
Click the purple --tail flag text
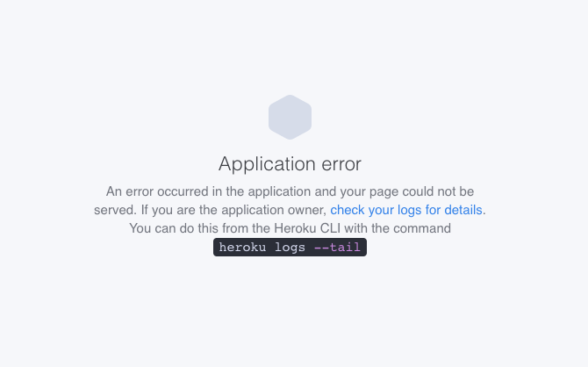point(337,248)
